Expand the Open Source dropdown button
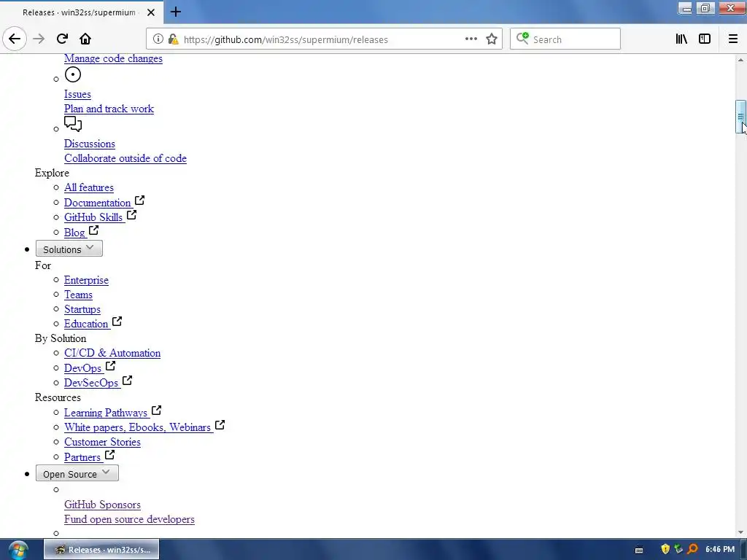The image size is (747, 560). click(x=77, y=473)
